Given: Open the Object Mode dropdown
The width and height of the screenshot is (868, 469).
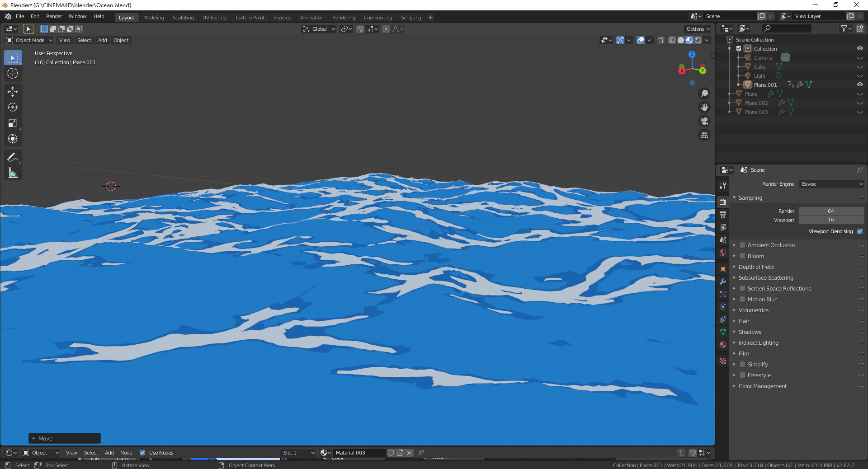Looking at the screenshot, I should click(x=29, y=40).
